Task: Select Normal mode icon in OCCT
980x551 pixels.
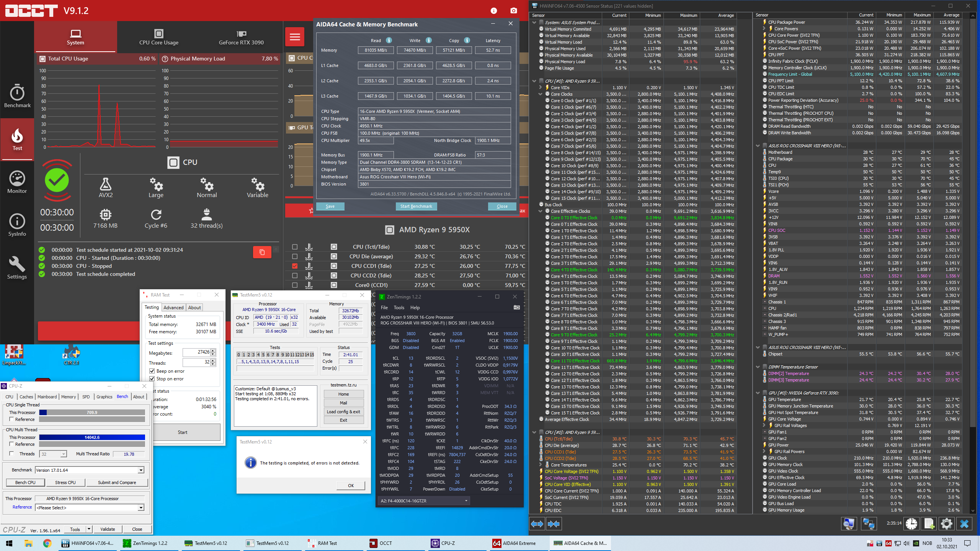Action: point(207,184)
